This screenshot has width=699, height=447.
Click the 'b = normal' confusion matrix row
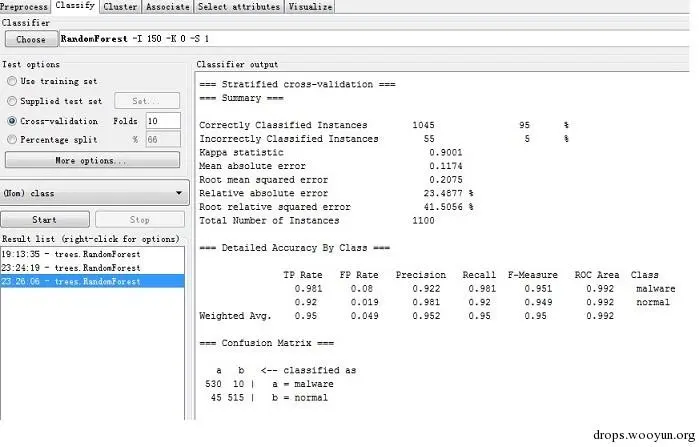269,398
